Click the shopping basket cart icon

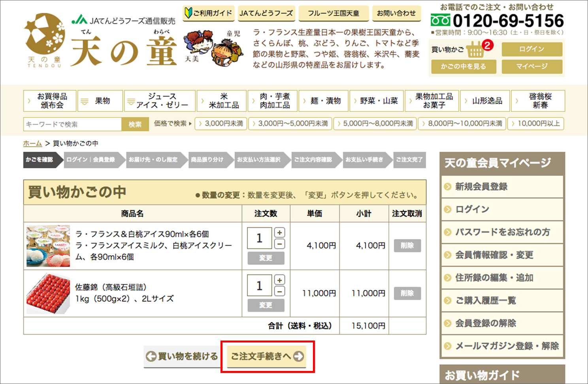tap(475, 50)
